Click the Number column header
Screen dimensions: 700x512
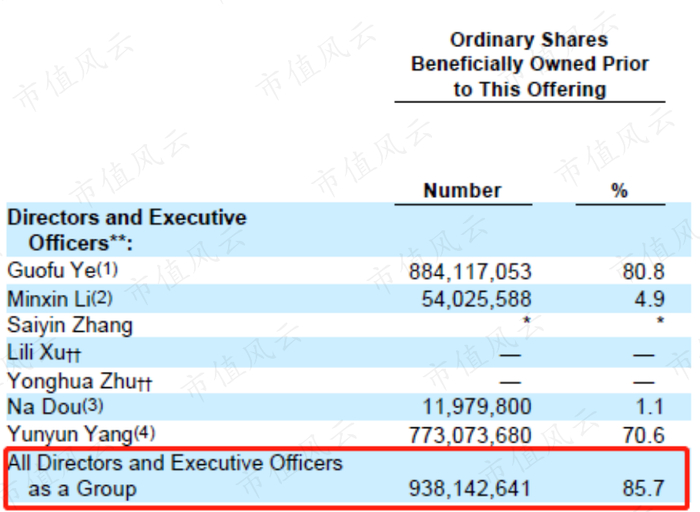[462, 190]
